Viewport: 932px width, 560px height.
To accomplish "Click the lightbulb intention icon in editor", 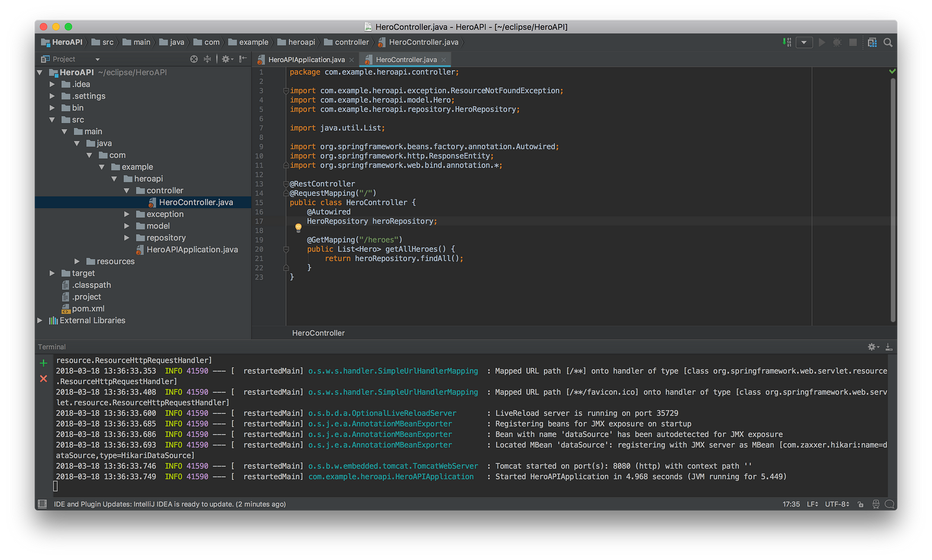I will point(298,227).
